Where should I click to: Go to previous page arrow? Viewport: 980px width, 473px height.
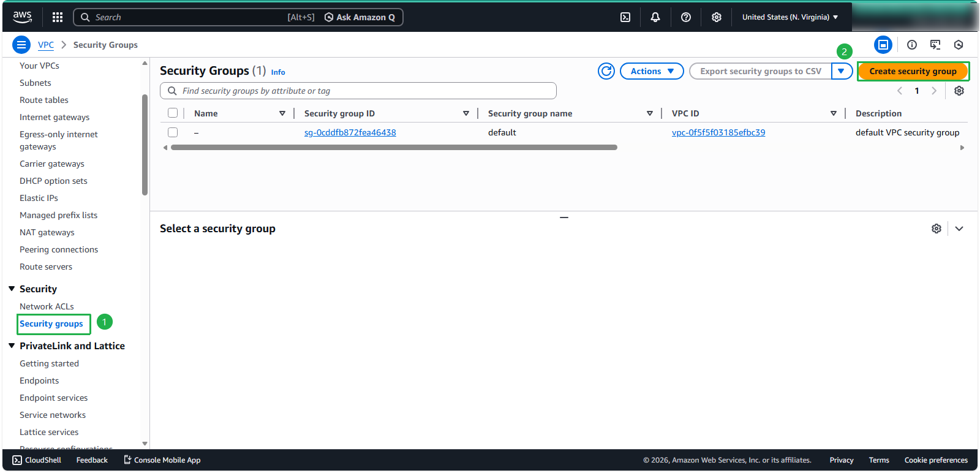pos(900,91)
